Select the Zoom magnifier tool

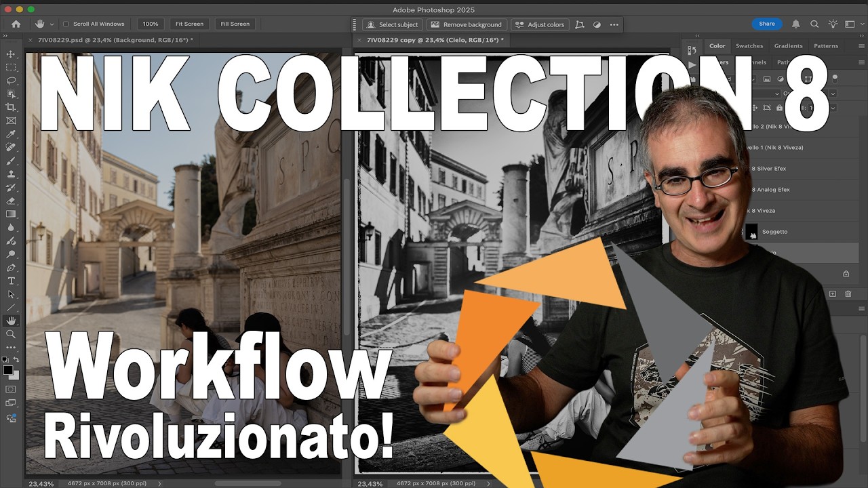(x=11, y=334)
